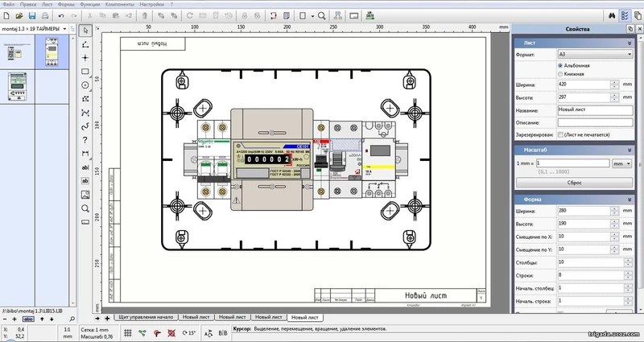Pick the circle drawing tool

click(x=85, y=84)
